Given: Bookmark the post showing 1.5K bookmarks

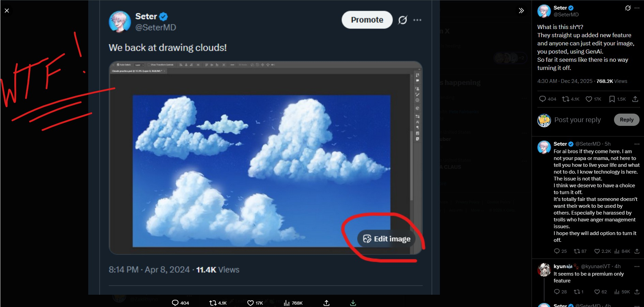Looking at the screenshot, I should pos(612,99).
